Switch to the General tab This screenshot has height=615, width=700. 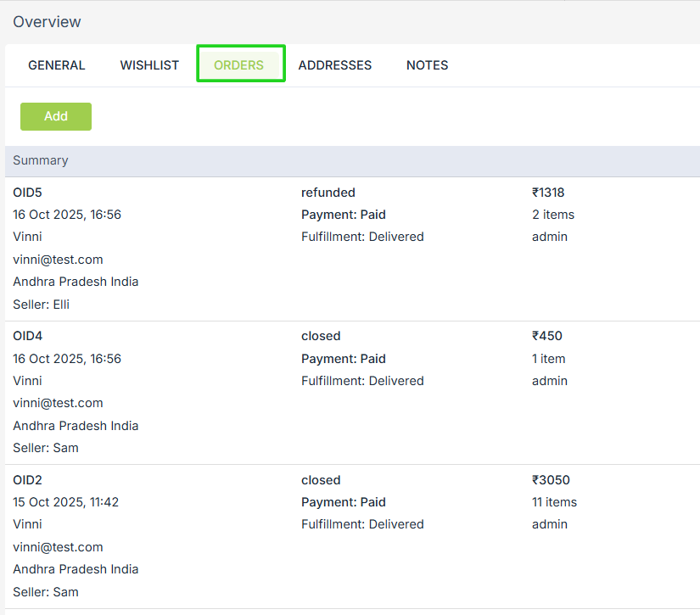[x=57, y=65]
